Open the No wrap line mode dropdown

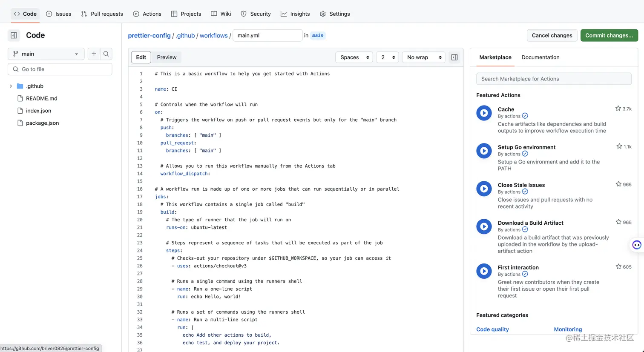pyautogui.click(x=423, y=57)
